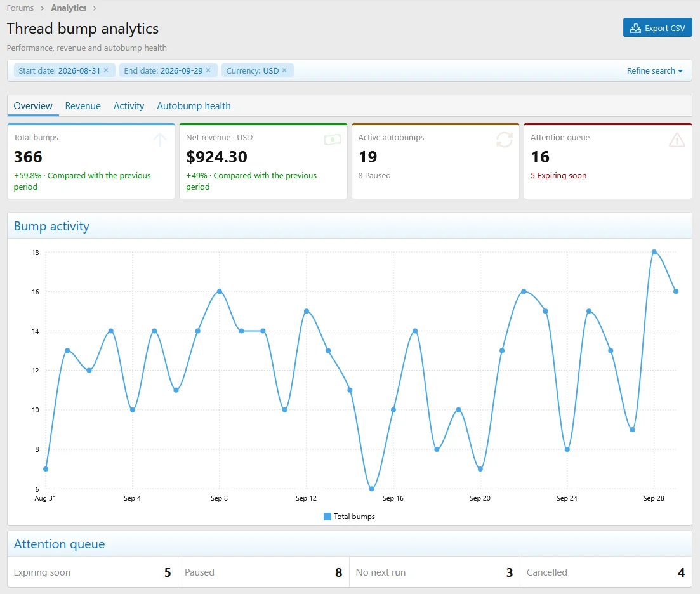Image resolution: width=700 pixels, height=594 pixels.
Task: Toggle the Total bumps legend swatch
Action: click(327, 517)
